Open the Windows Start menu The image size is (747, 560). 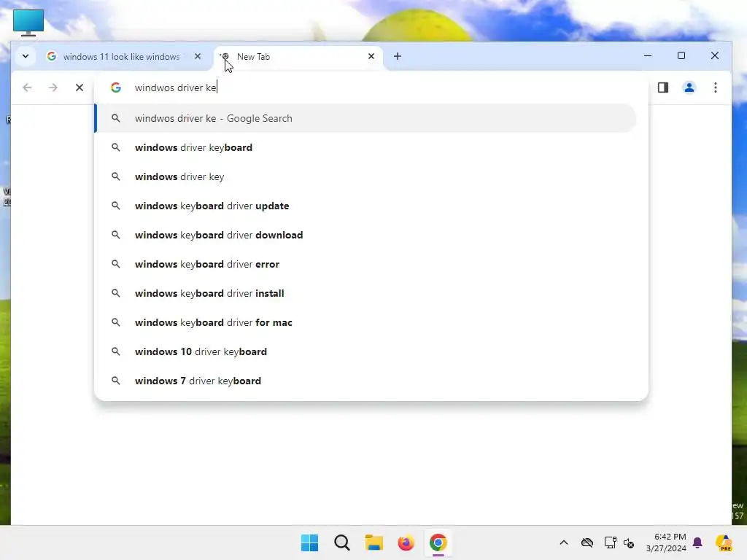tap(309, 542)
